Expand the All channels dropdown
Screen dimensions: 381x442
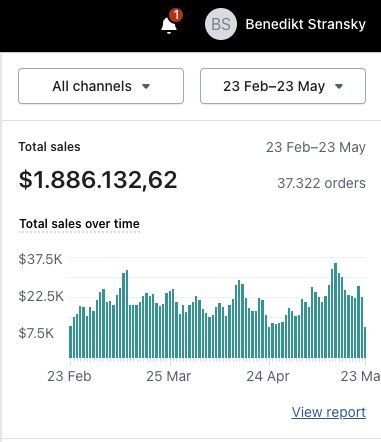(101, 86)
